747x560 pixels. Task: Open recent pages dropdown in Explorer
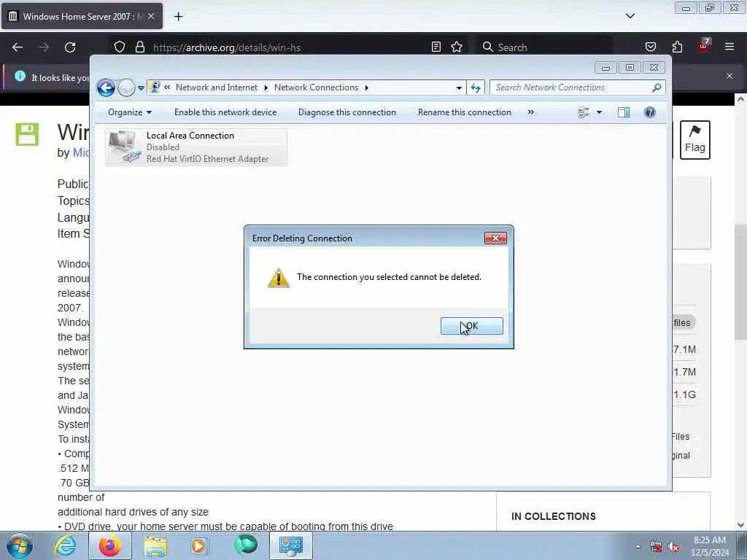[x=141, y=88]
